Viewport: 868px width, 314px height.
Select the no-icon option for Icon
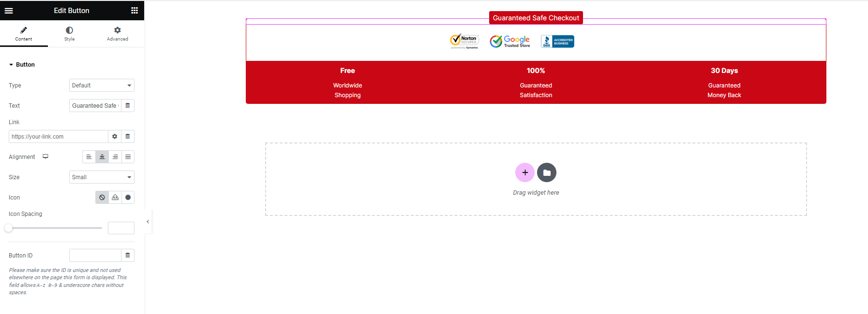click(102, 198)
